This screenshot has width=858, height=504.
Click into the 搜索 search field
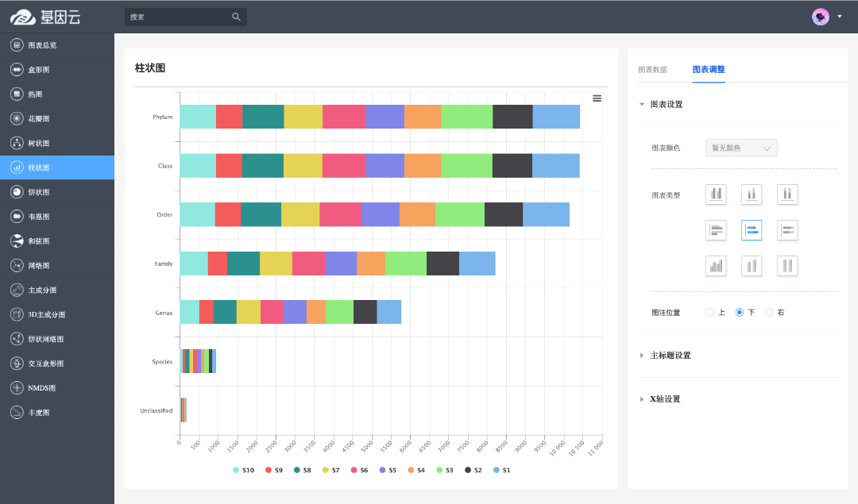coord(177,17)
